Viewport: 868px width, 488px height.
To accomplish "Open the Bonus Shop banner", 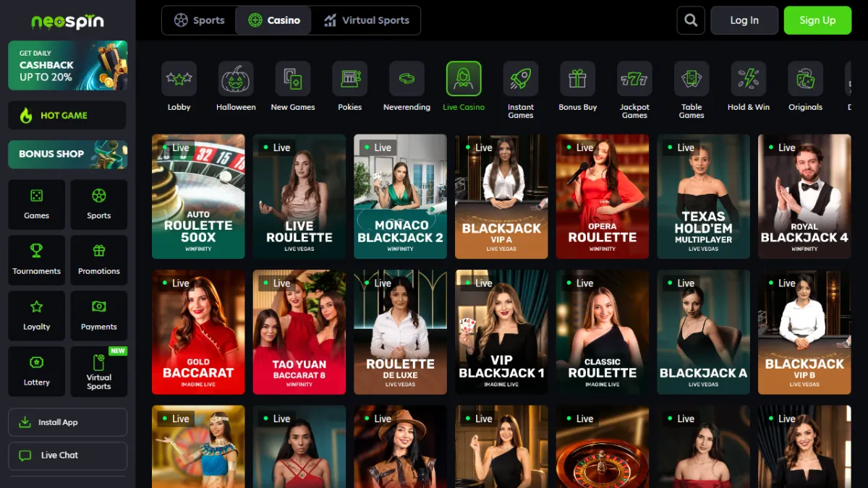I will point(67,154).
